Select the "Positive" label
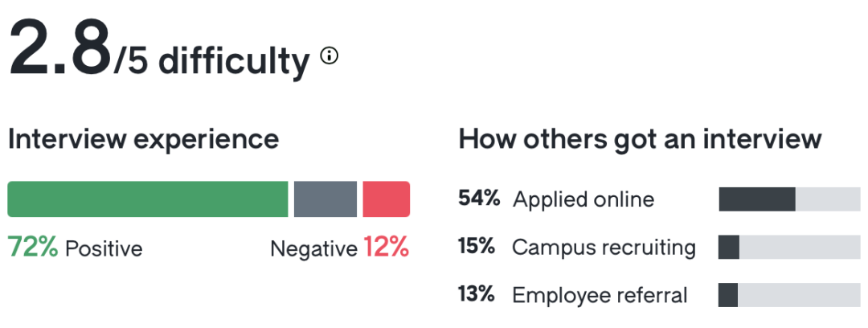The height and width of the screenshot is (328, 868). tap(104, 249)
